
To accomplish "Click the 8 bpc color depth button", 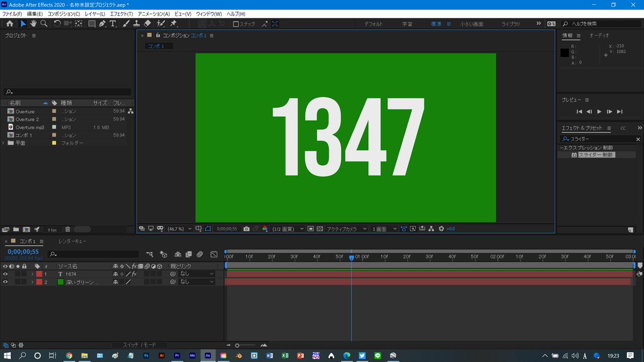I will (52, 230).
